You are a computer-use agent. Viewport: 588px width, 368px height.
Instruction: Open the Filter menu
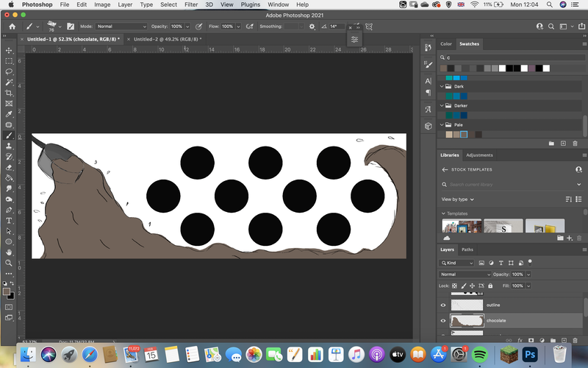click(191, 4)
